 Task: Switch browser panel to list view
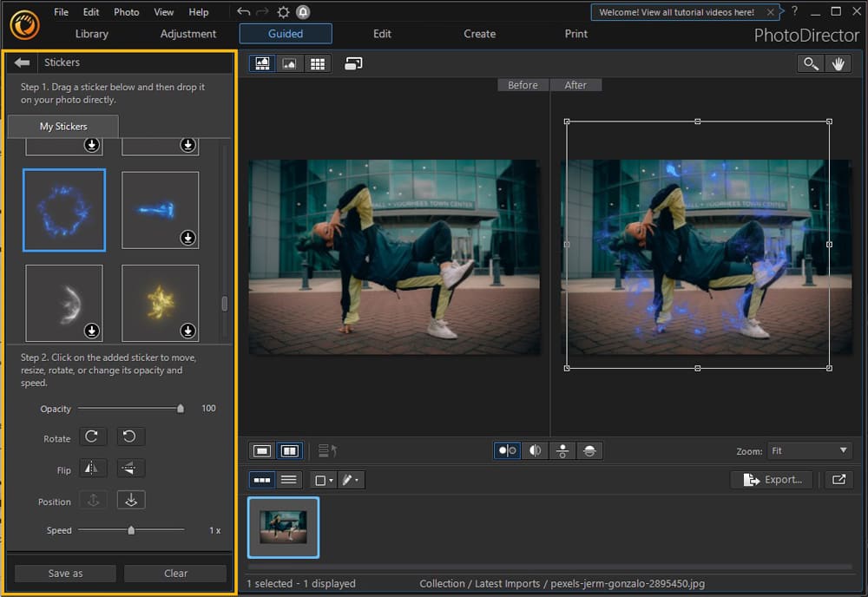[x=288, y=480]
